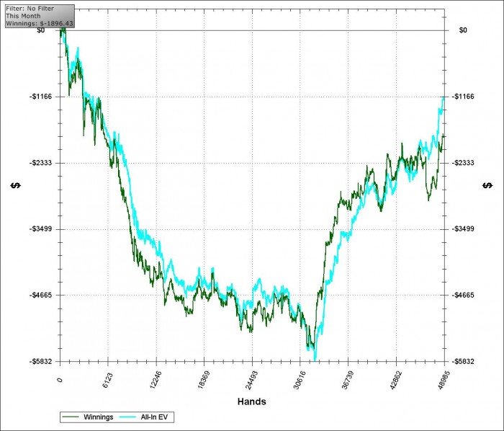Click the left y-axis label -$5832
The width and height of the screenshot is (504, 431).
[x=41, y=362]
